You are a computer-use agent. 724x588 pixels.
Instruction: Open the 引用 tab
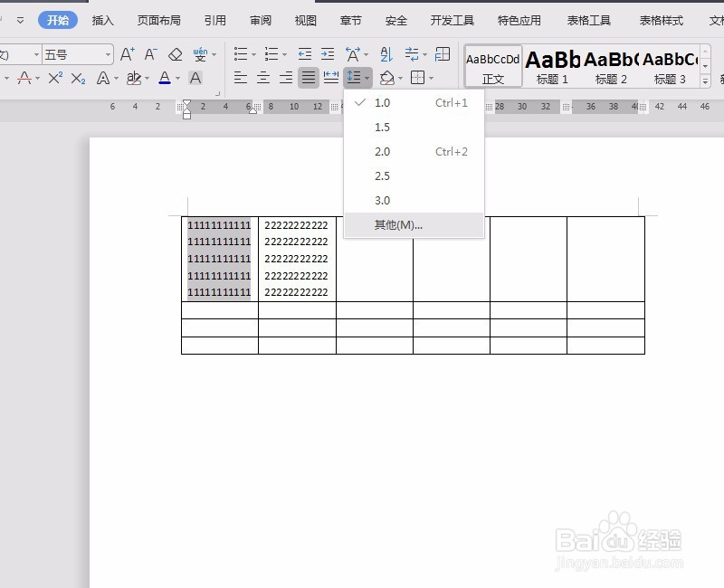click(214, 20)
